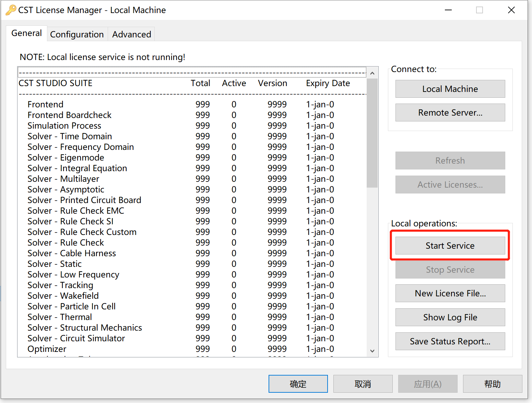Switch to the General tab
The height and width of the screenshot is (403, 532).
26,33
